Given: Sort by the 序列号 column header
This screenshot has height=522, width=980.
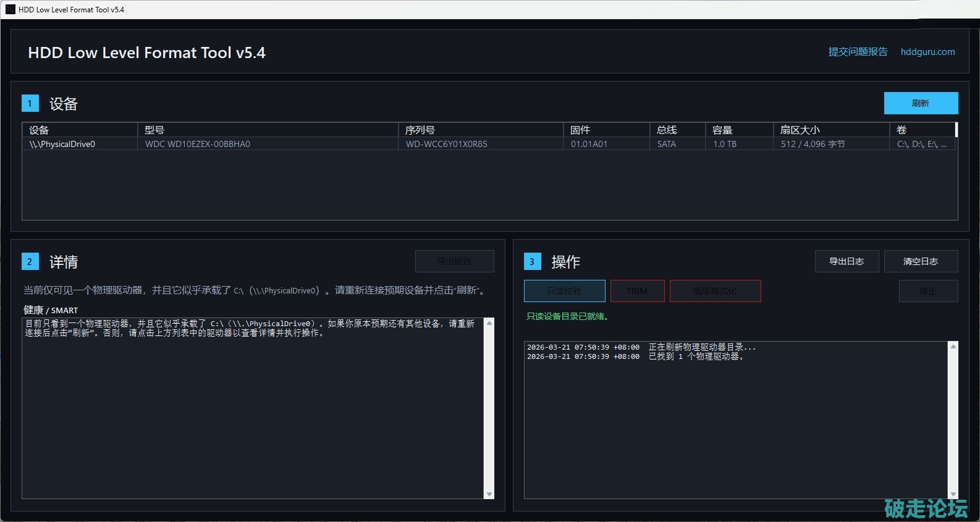Looking at the screenshot, I should click(479, 130).
